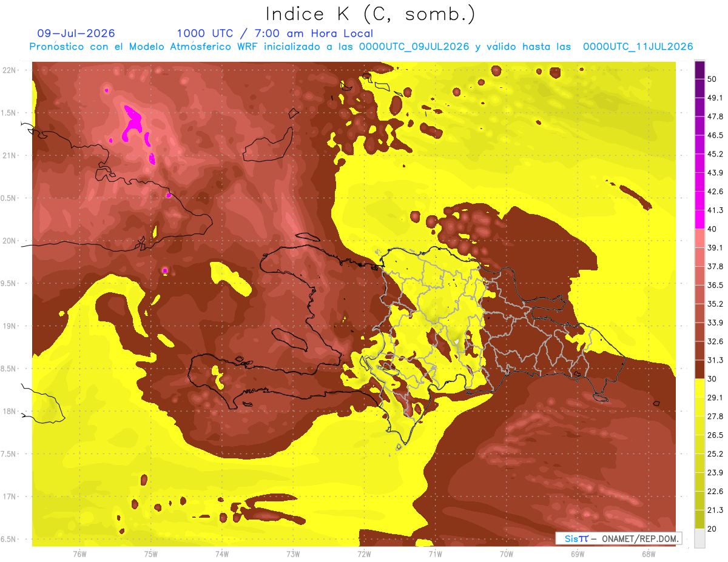
Task: Click the colorbar value '49.1'
Action: coord(715,98)
